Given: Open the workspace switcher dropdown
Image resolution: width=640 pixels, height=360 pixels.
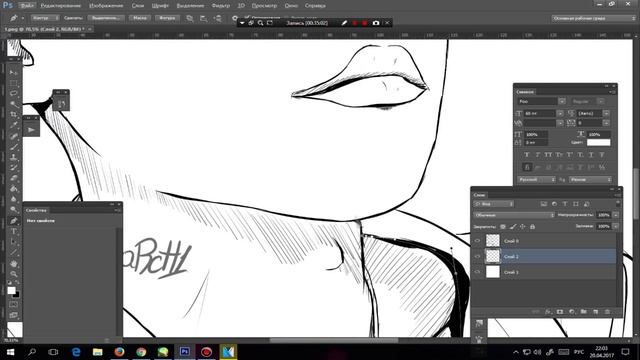Looking at the screenshot, I should click(594, 18).
